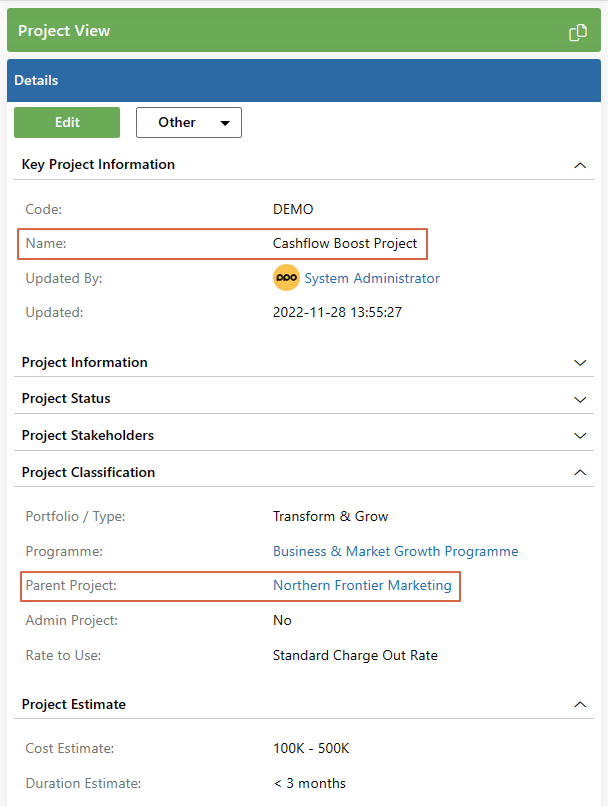Expand the Project Stakeholders section
The height and width of the screenshot is (806, 608).
pyautogui.click(x=580, y=436)
